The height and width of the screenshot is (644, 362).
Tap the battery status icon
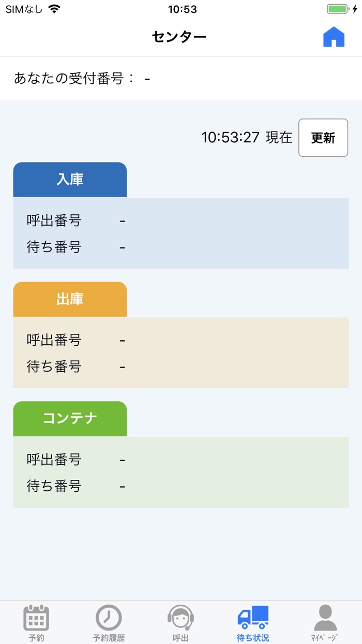(338, 9)
